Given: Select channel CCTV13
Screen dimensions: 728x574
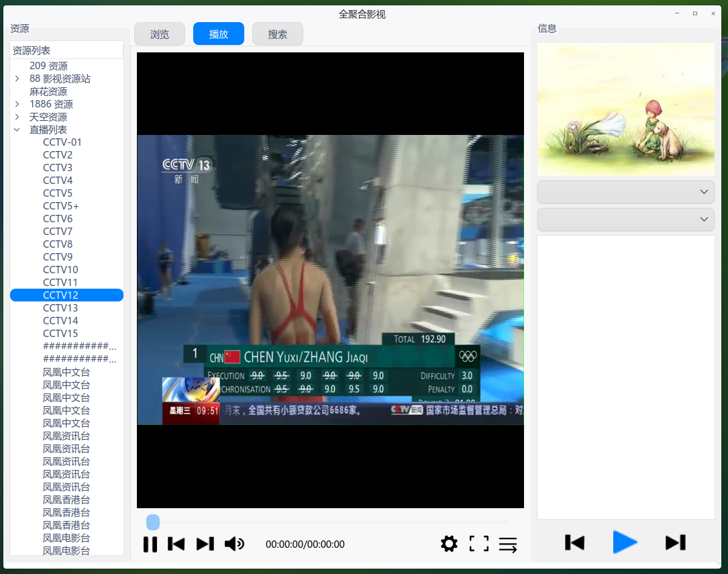Looking at the screenshot, I should tap(60, 308).
